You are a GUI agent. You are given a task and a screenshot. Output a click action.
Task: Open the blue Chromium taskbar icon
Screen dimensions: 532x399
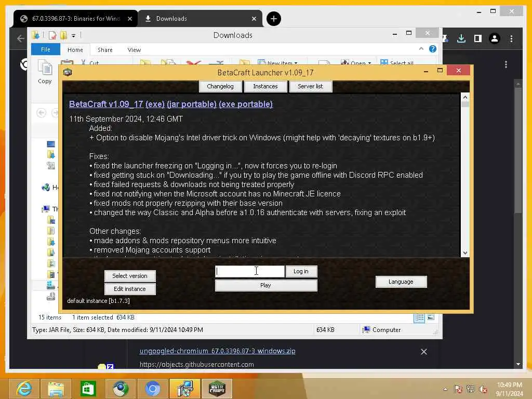pos(153,389)
